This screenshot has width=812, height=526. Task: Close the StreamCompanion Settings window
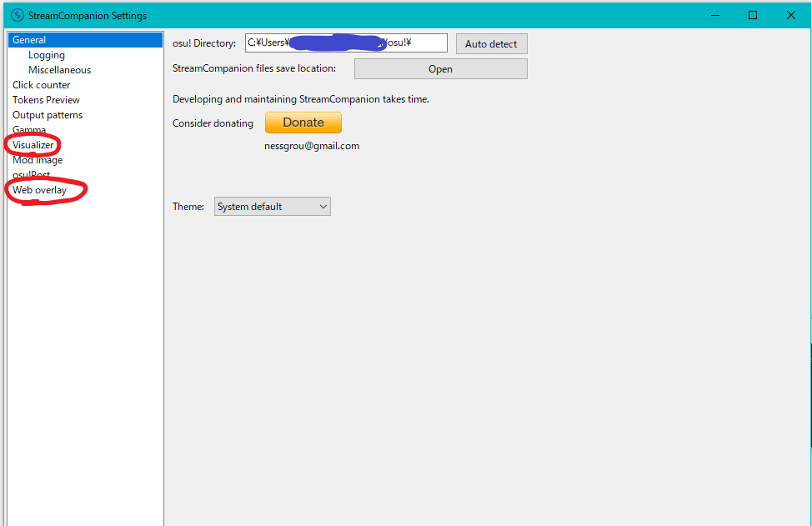point(791,16)
